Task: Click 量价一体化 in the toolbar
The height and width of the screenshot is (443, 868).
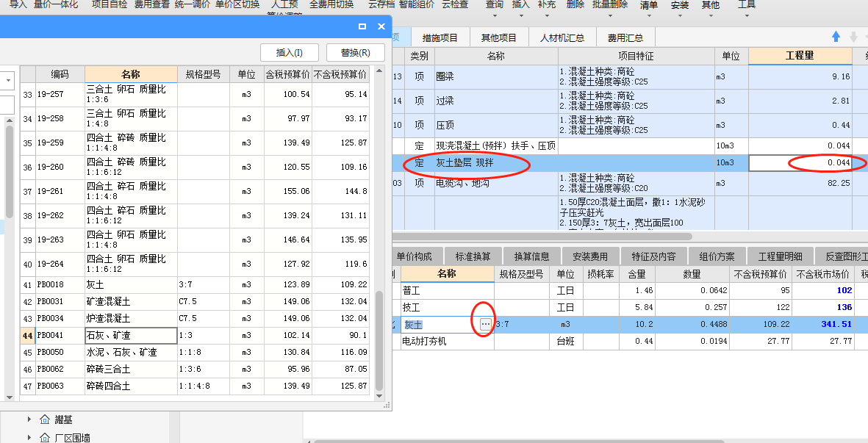Action: pos(56,5)
